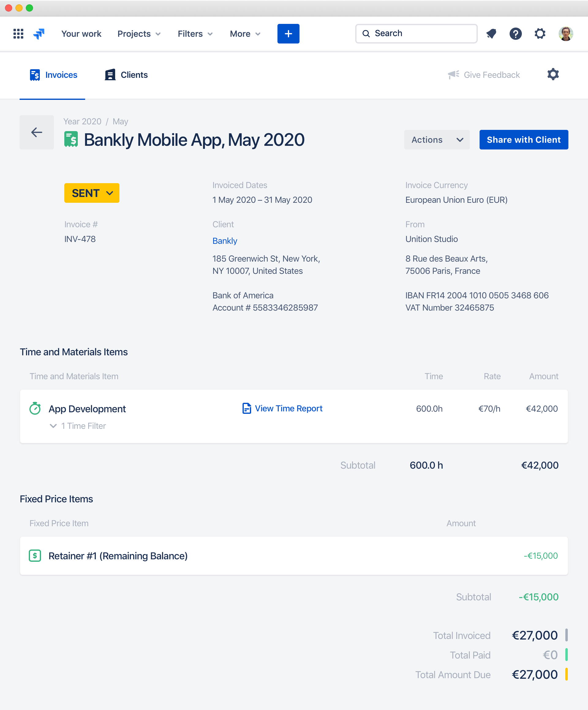Click the Jira logo icon

tap(39, 34)
